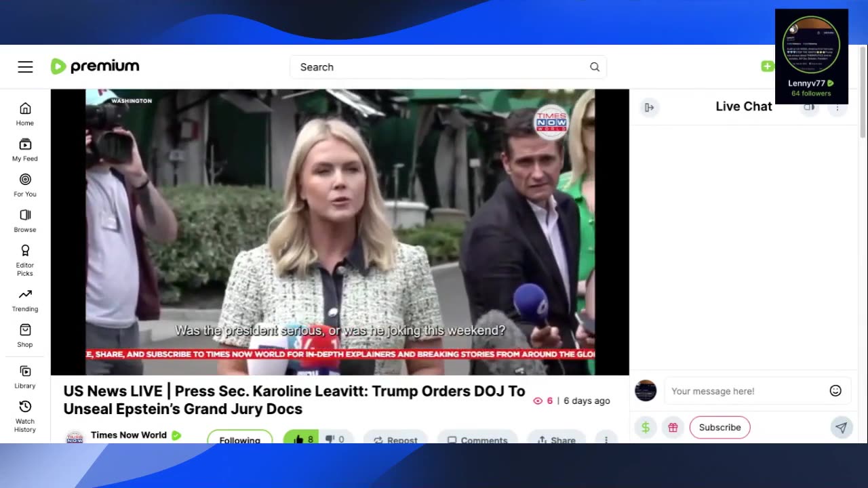Collapse the Live Chat panel icon
Screen dimensions: 868x488
point(649,107)
